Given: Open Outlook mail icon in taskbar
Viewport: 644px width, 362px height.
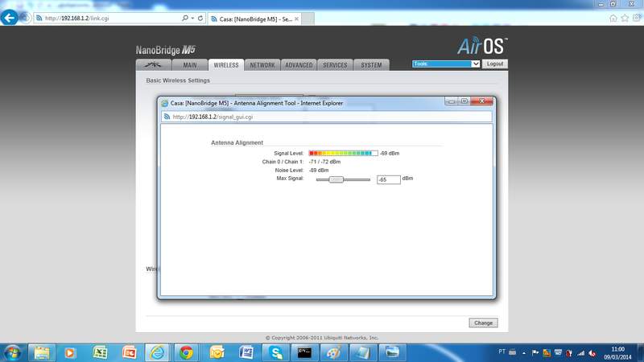Looking at the screenshot, I should coord(217,352).
